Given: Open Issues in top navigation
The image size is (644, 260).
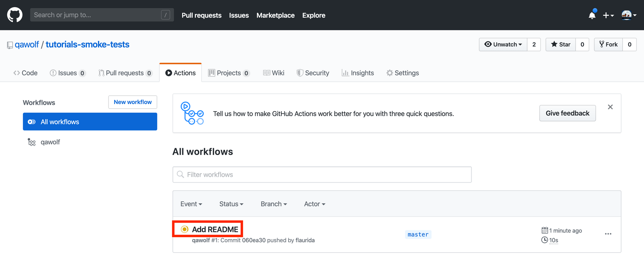Looking at the screenshot, I should pos(239,15).
